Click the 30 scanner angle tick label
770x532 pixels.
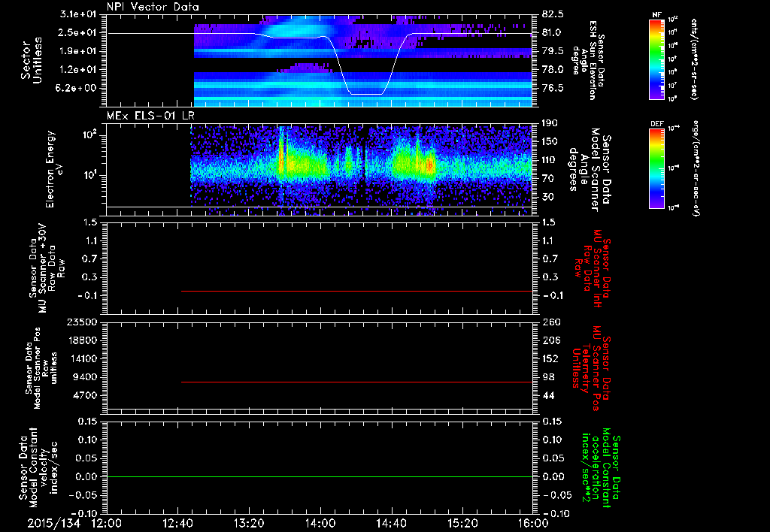point(547,197)
